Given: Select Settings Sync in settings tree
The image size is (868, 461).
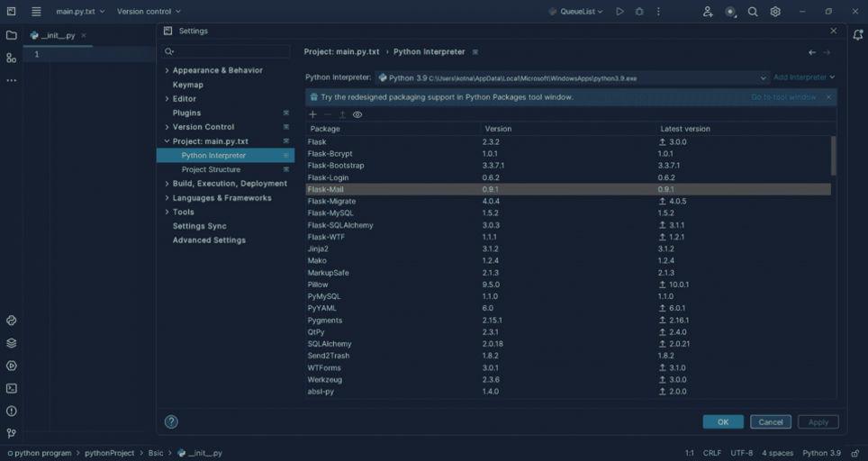Looking at the screenshot, I should 199,226.
